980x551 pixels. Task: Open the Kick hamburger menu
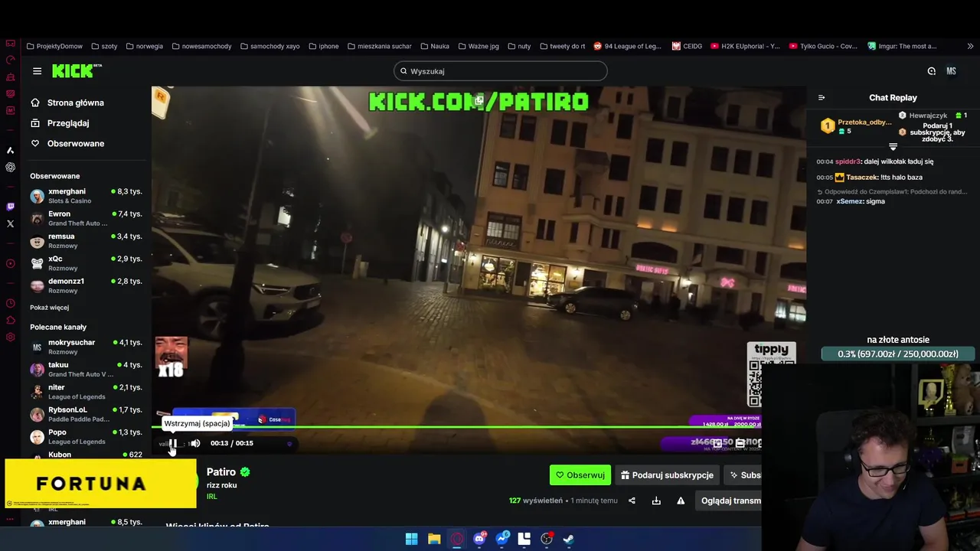click(x=37, y=71)
